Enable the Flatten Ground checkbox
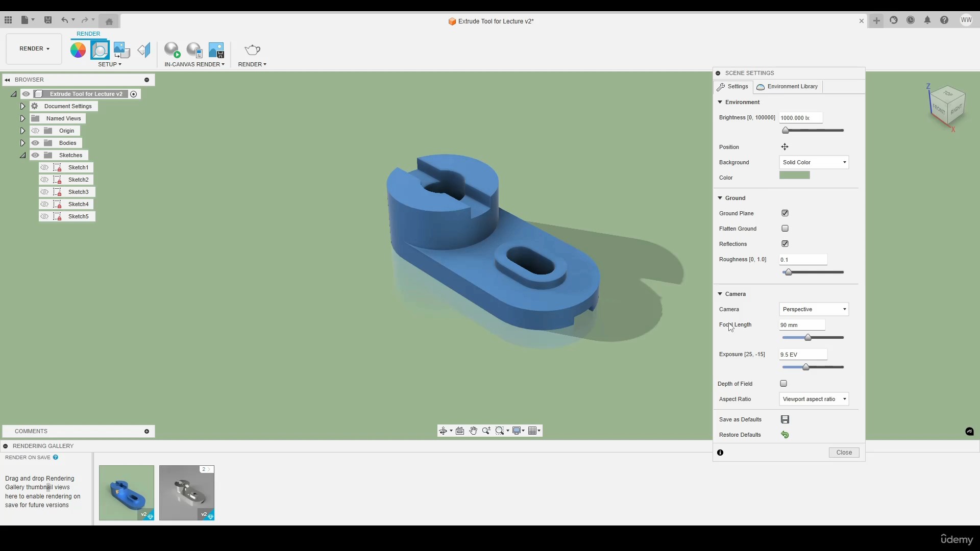This screenshot has height=551, width=980. pos(785,229)
